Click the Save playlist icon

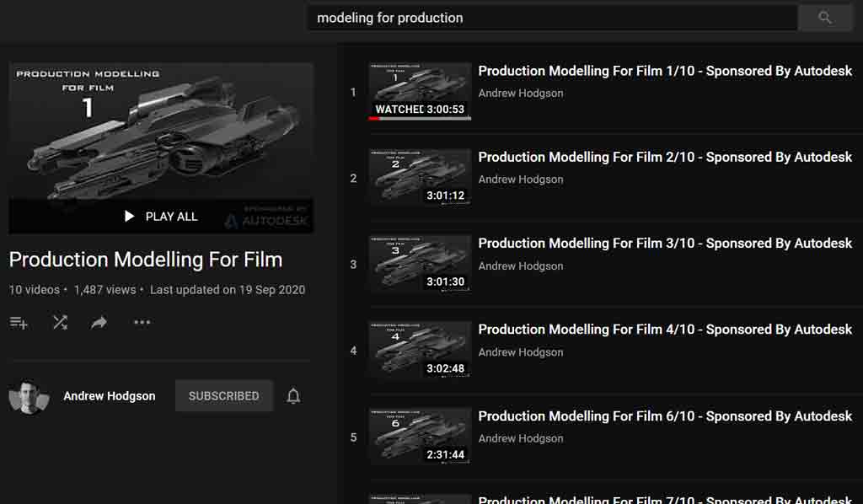point(19,323)
